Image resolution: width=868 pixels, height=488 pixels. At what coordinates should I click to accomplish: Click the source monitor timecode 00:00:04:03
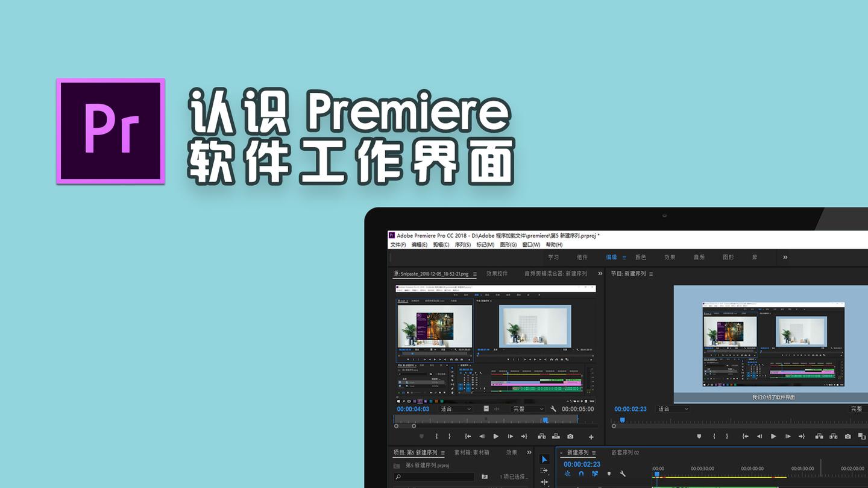413,409
